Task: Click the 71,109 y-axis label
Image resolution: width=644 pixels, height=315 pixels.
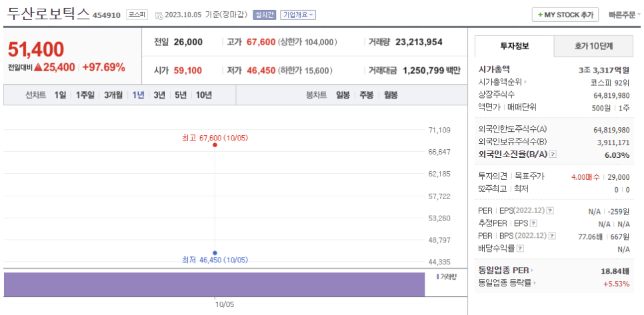Action: (439, 130)
